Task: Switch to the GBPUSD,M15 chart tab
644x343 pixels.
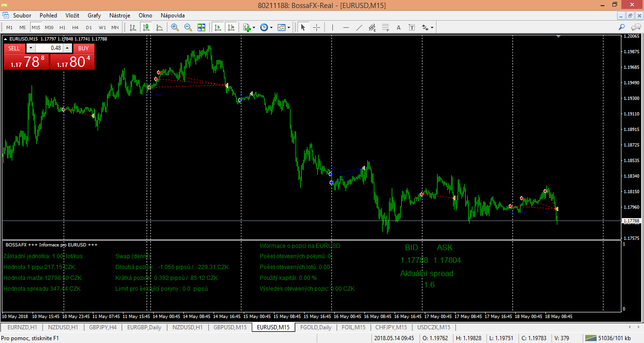Action: tap(230, 327)
